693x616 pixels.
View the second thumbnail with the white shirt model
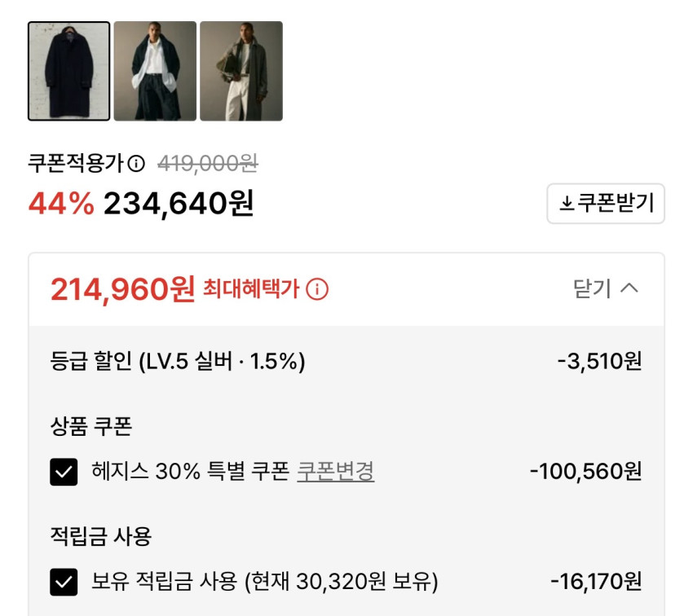click(155, 71)
